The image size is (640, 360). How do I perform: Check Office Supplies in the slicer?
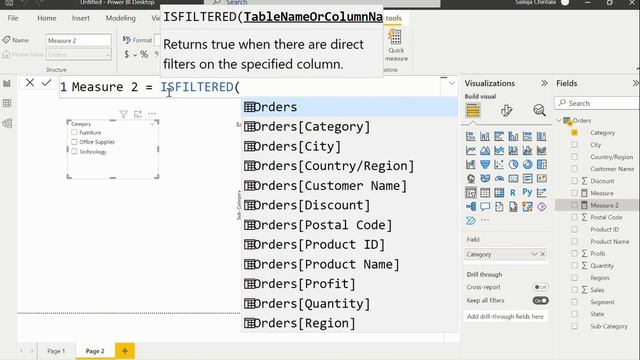[x=74, y=142]
